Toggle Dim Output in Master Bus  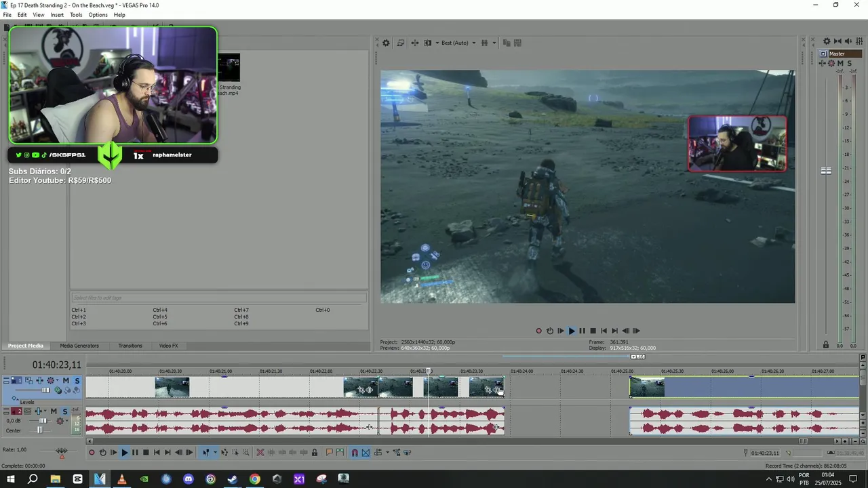(x=848, y=41)
